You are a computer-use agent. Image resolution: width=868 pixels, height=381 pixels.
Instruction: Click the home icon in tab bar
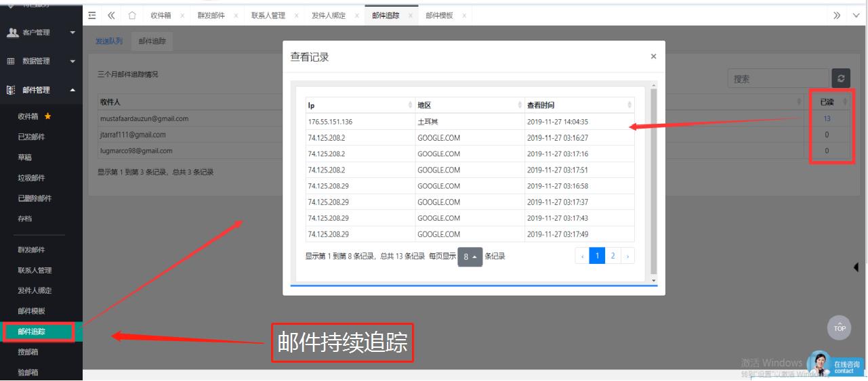pos(132,15)
